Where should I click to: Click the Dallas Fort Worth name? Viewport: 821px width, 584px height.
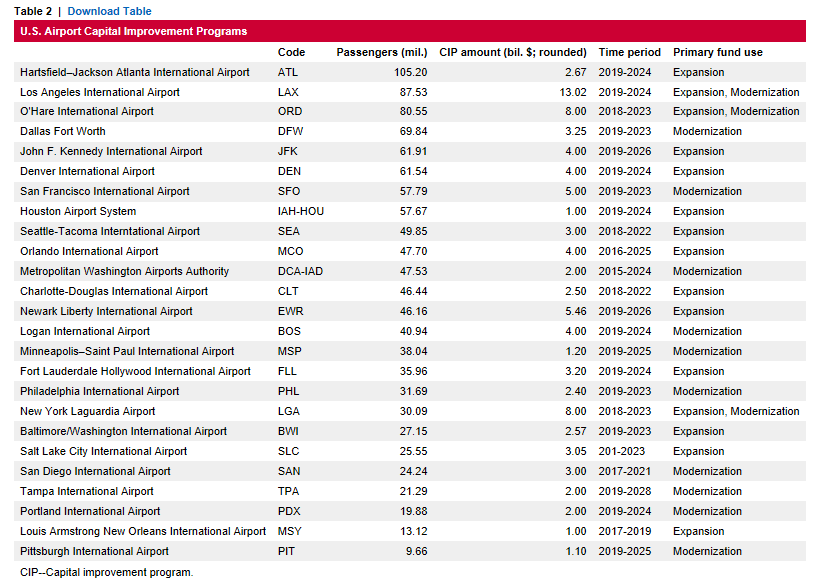(x=63, y=131)
